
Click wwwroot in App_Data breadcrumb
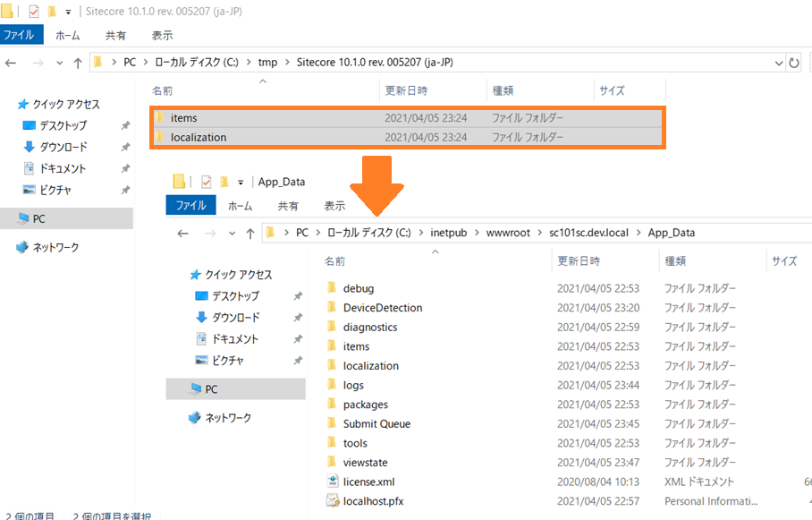point(508,233)
